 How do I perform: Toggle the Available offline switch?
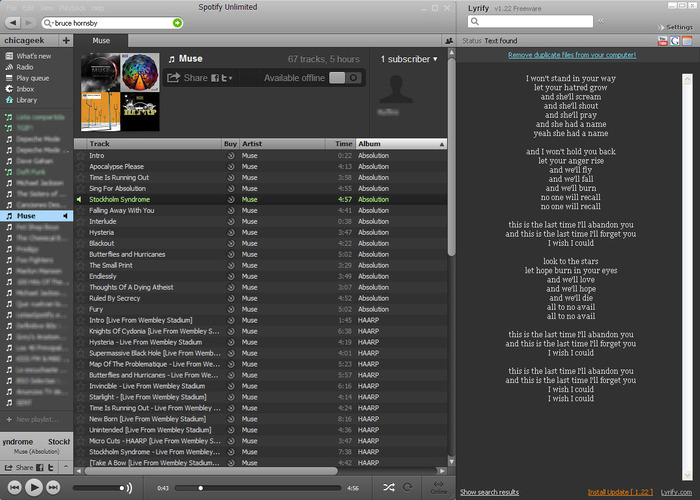point(345,78)
